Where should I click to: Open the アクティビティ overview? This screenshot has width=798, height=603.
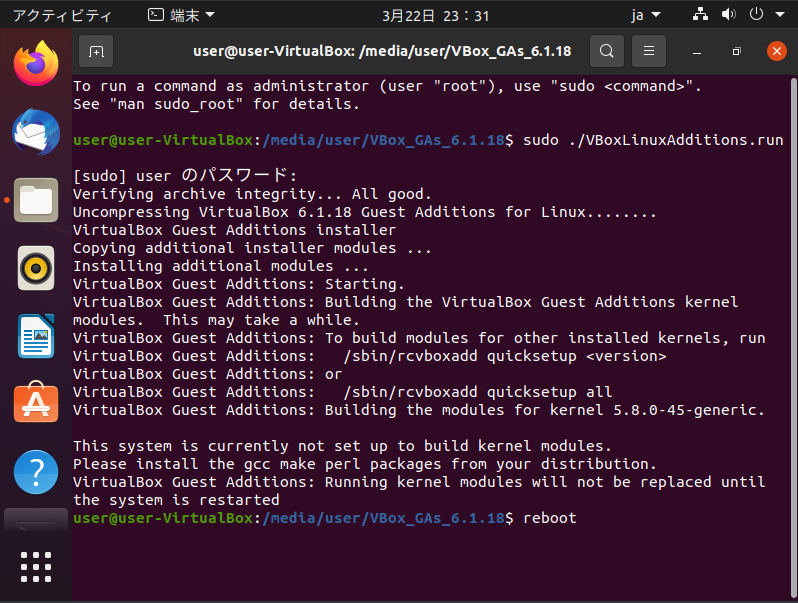click(62, 15)
